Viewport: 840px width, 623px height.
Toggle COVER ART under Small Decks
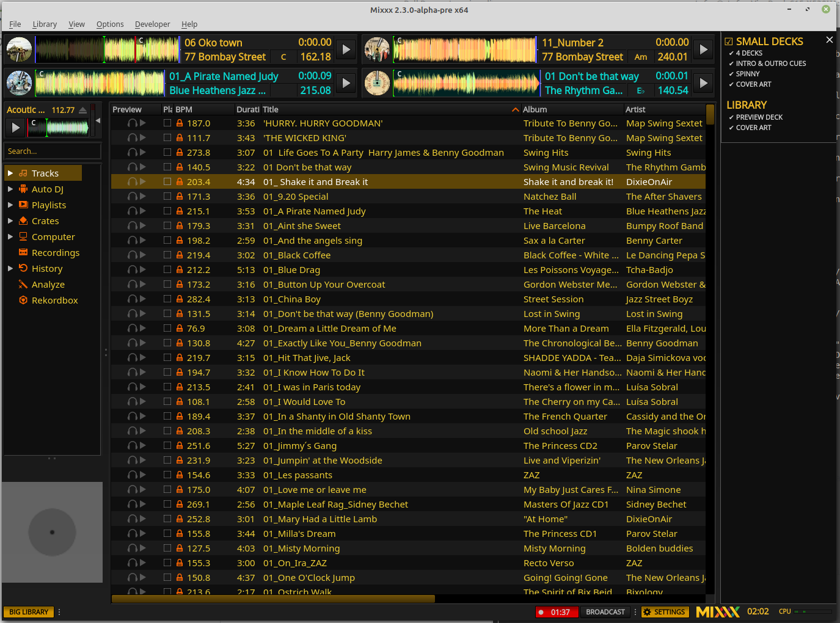(x=750, y=84)
